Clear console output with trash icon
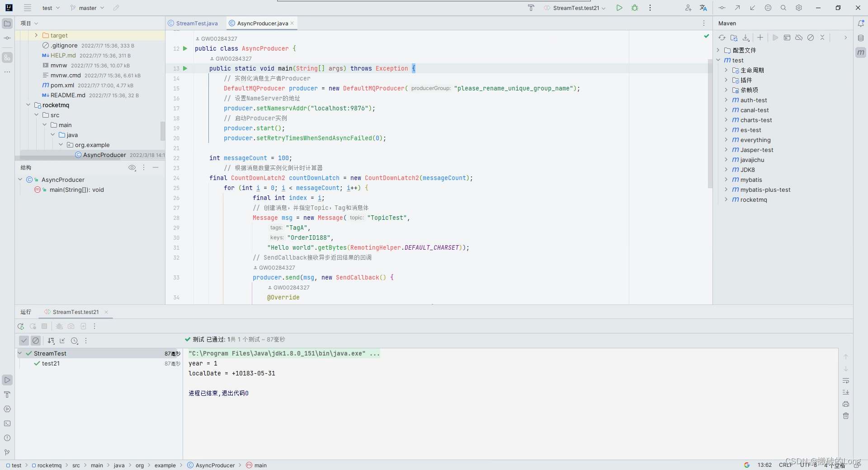The width and height of the screenshot is (868, 470). 846,416
